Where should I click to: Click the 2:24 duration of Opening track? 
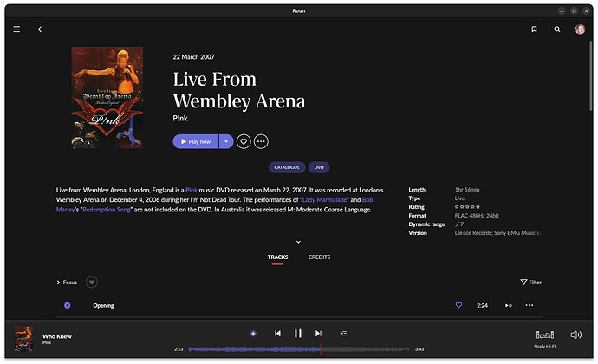(x=483, y=306)
